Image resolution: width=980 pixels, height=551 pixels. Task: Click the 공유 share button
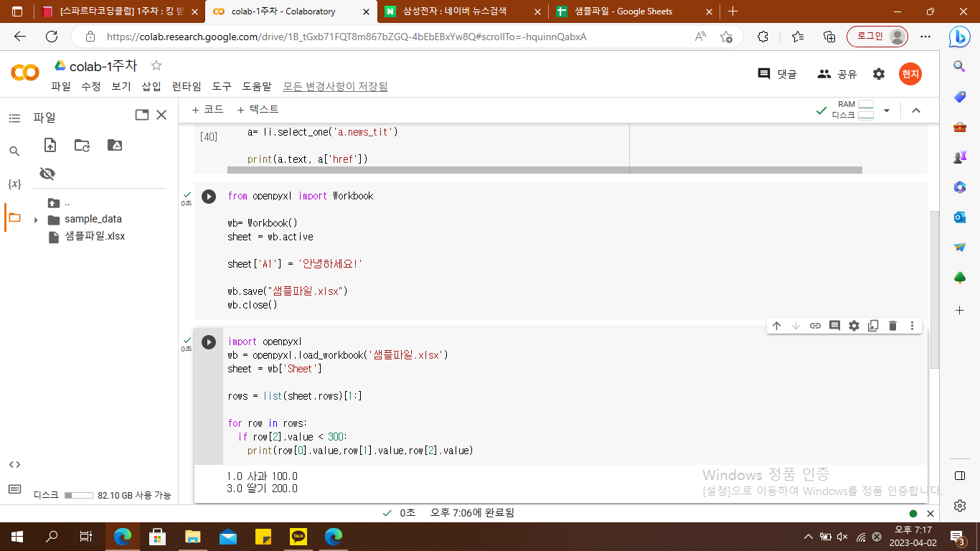pos(837,74)
